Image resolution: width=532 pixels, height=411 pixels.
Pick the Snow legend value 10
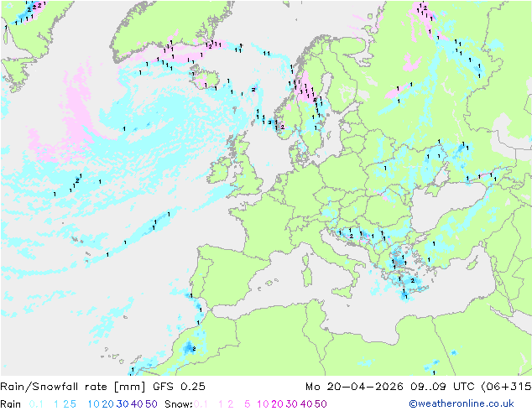pos(263,404)
